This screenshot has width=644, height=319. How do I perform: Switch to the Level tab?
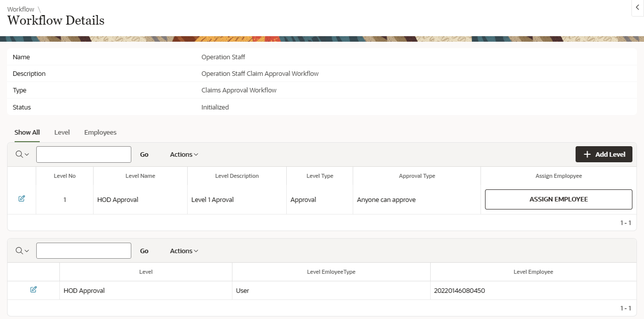click(x=62, y=133)
